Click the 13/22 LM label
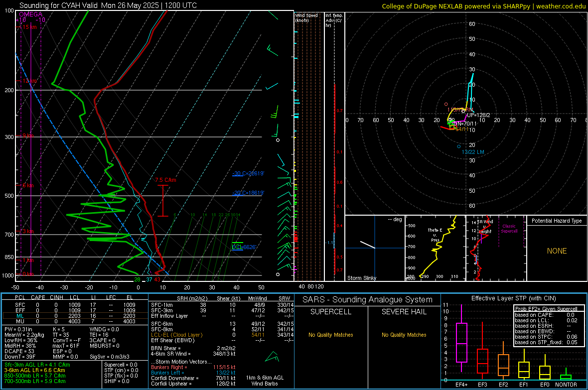This screenshot has height=390, width=588. 473,152
